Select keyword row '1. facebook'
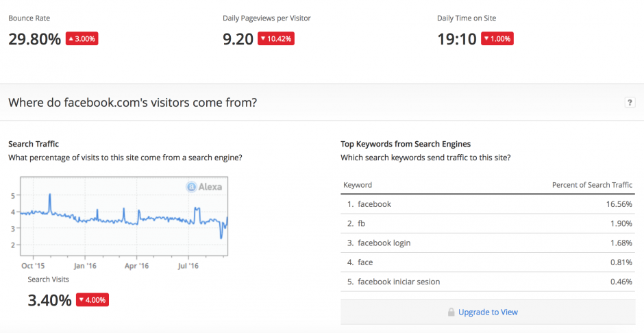 pyautogui.click(x=488, y=204)
